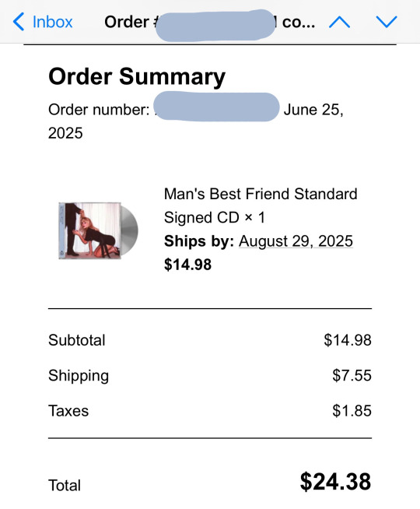Select the Taxes label
This screenshot has height=509, width=420.
point(68,411)
